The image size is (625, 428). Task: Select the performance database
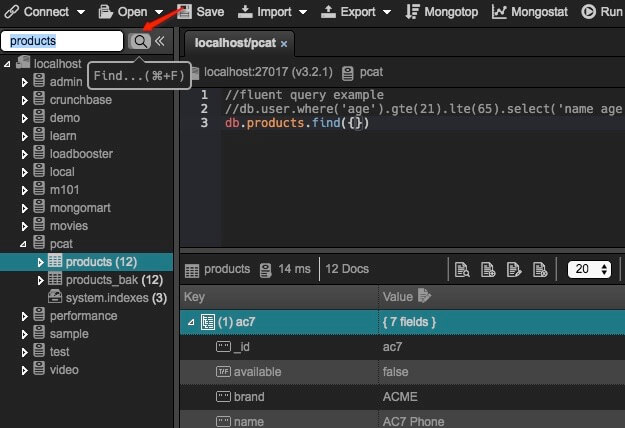(83, 316)
